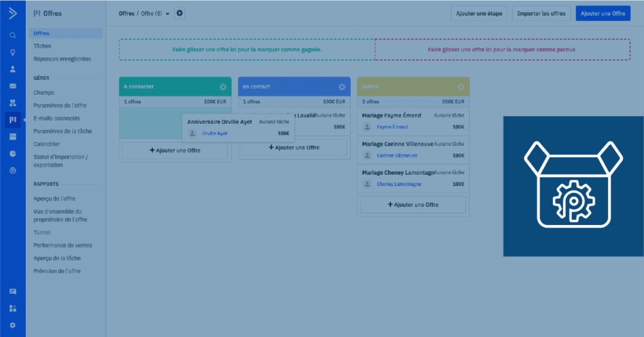Select the Deals pipeline icon in rail
Viewport: 644px width, 337px height.
click(13, 120)
